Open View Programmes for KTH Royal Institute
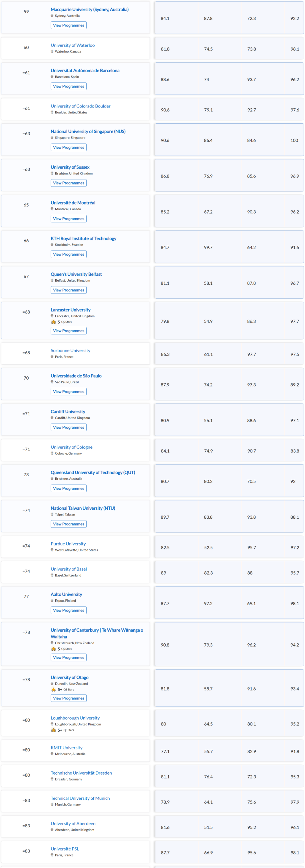 pyautogui.click(x=69, y=255)
